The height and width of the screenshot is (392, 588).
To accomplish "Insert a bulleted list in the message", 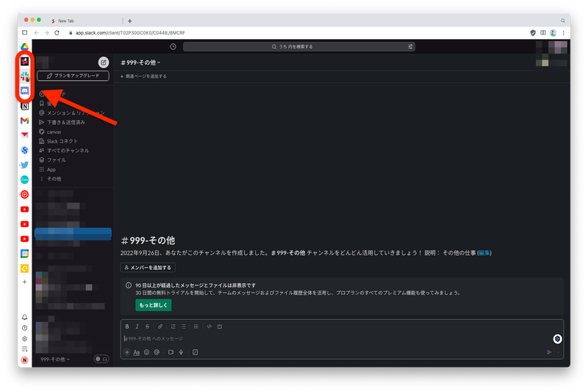I will point(183,327).
